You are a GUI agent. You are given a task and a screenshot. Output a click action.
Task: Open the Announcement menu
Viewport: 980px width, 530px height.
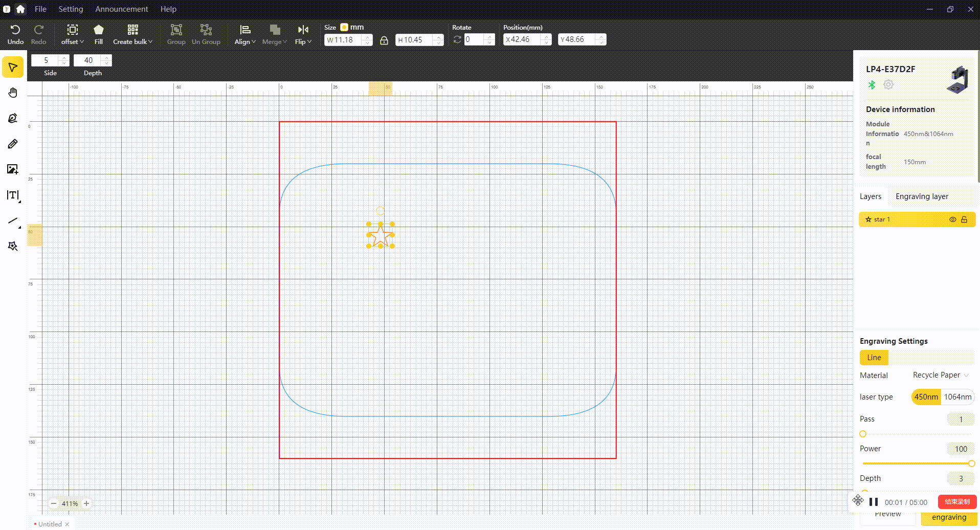[122, 9]
